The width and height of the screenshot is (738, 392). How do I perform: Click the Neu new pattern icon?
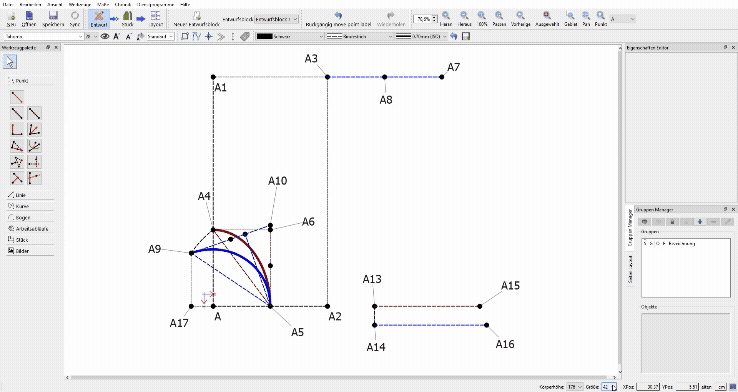[x=11, y=18]
